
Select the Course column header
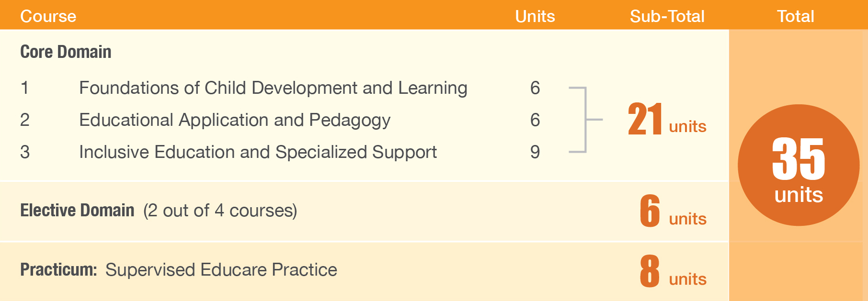(48, 16)
